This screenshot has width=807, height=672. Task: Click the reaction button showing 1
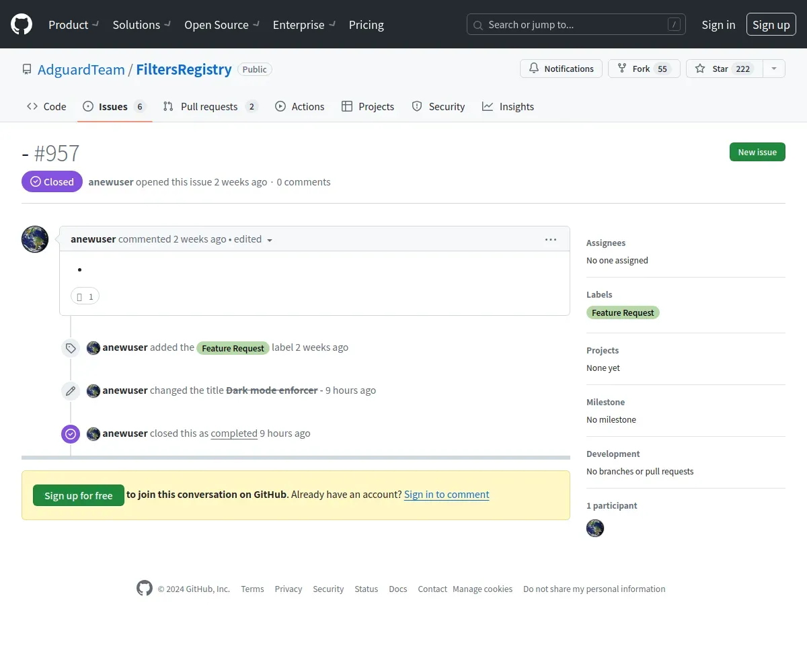[x=85, y=296]
